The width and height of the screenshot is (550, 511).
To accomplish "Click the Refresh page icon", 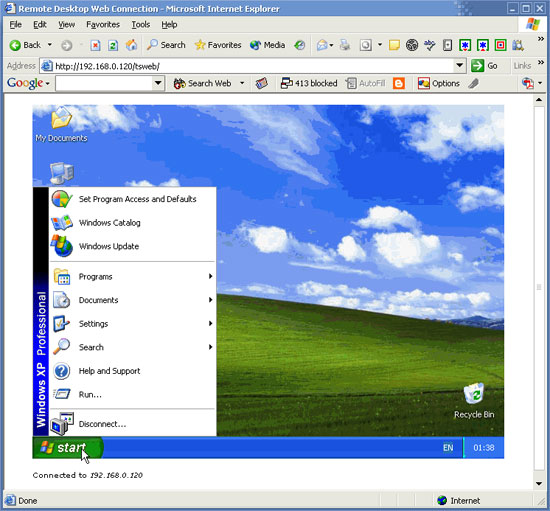I will [113, 45].
